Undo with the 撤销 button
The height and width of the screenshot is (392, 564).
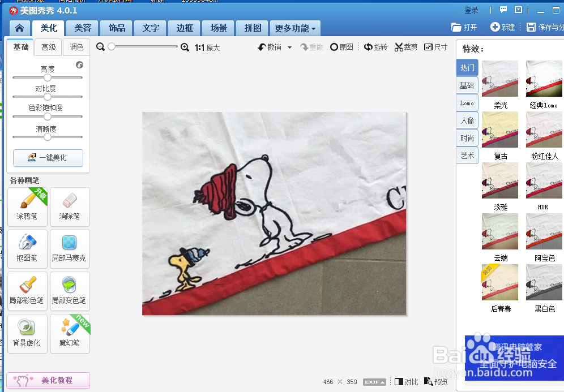pos(270,47)
